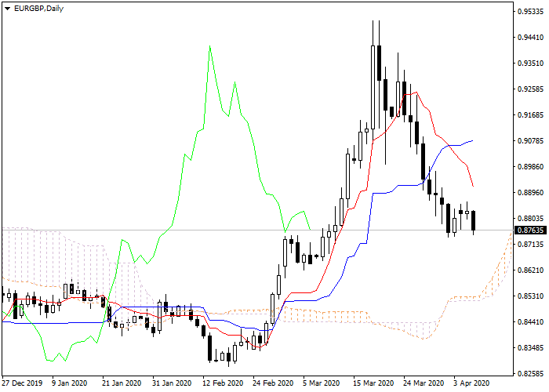
Task: Select price level 0.85310 on the scale
Action: (530, 296)
